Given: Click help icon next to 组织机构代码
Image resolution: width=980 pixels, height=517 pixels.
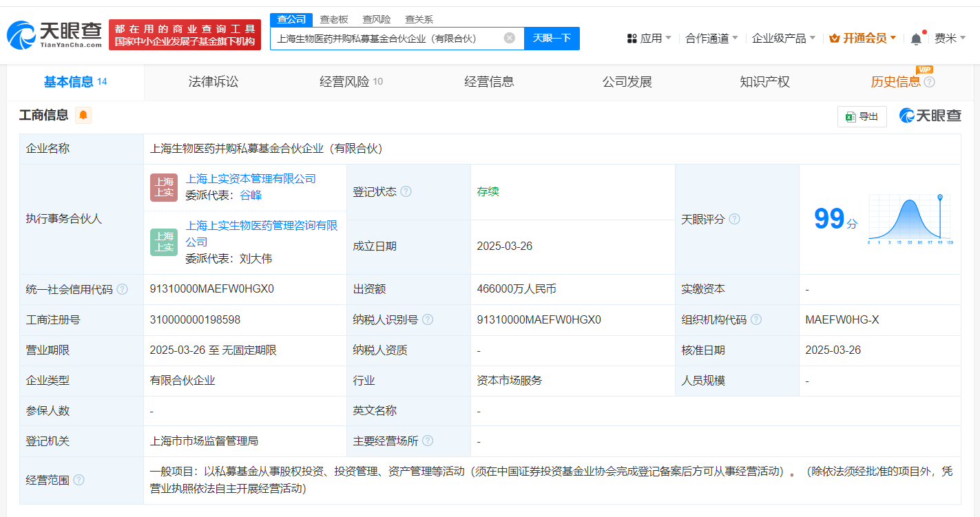Looking at the screenshot, I should click(x=756, y=319).
